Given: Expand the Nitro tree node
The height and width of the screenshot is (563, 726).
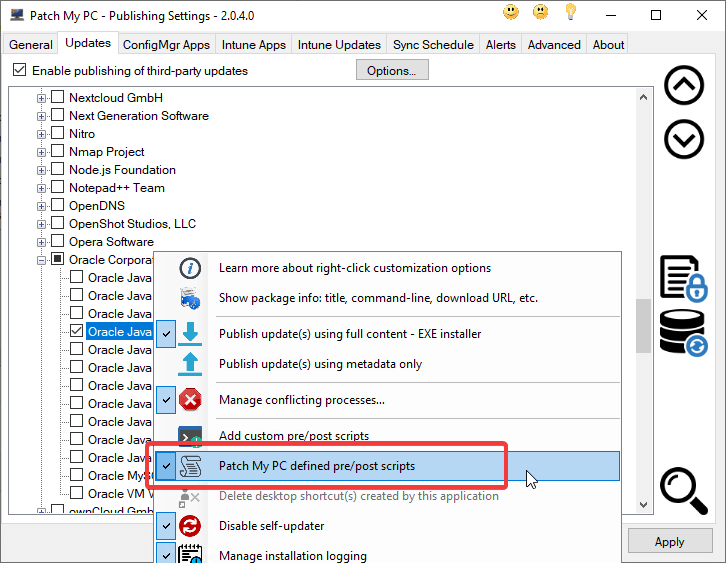Looking at the screenshot, I should (x=41, y=134).
